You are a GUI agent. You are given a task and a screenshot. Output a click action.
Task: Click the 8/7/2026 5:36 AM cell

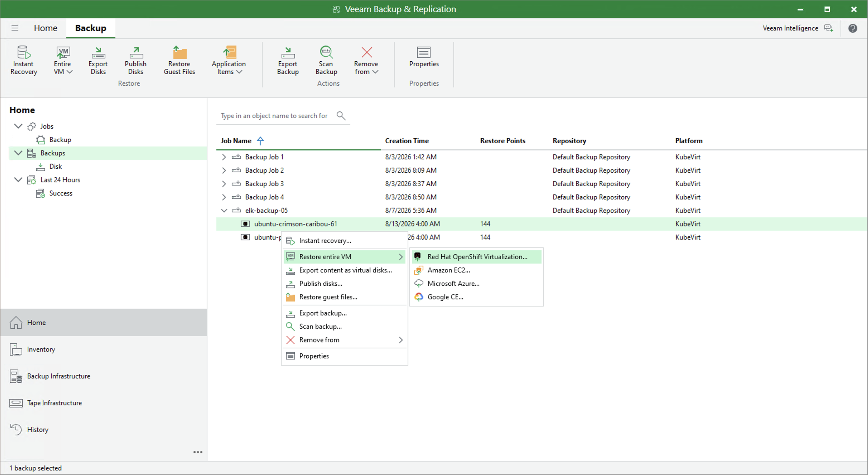pos(411,211)
